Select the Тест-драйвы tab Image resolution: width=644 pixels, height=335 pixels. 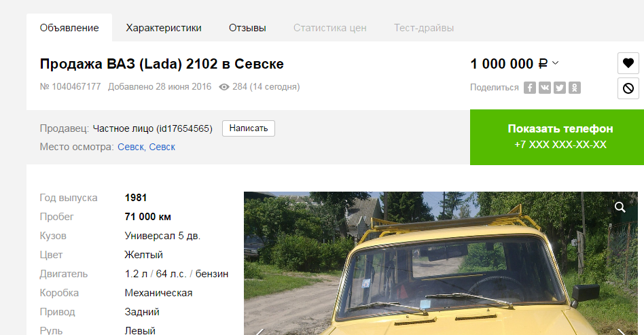[x=424, y=28]
